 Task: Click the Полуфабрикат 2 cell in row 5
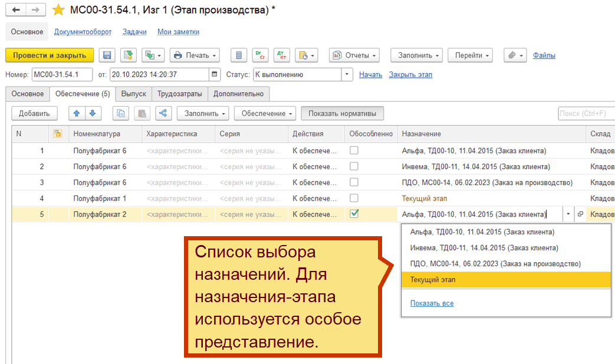105,214
